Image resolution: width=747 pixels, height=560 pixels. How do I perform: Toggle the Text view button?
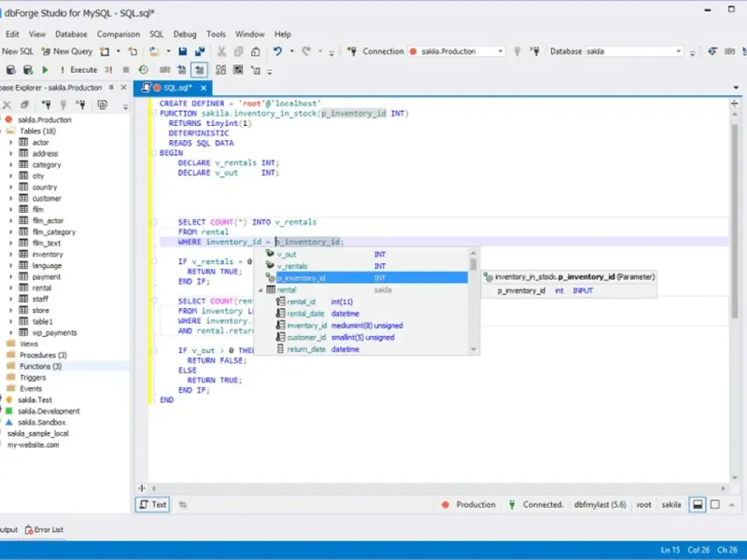click(x=153, y=505)
